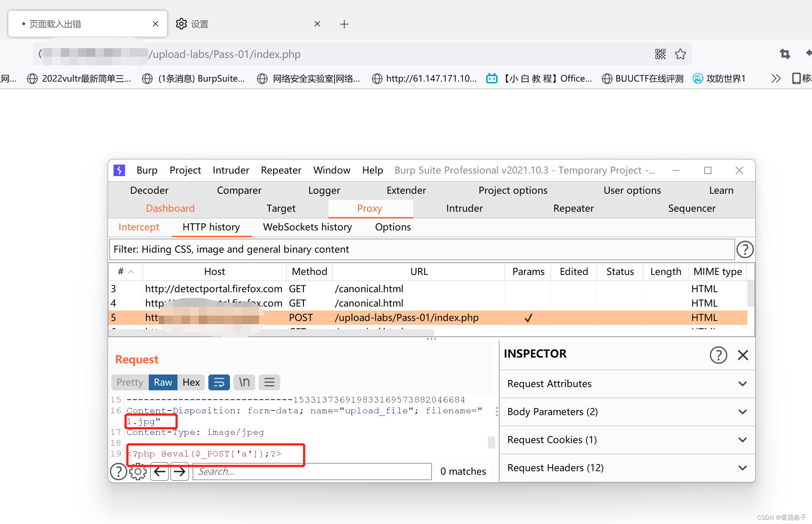Switch request view to Raw

[163, 382]
